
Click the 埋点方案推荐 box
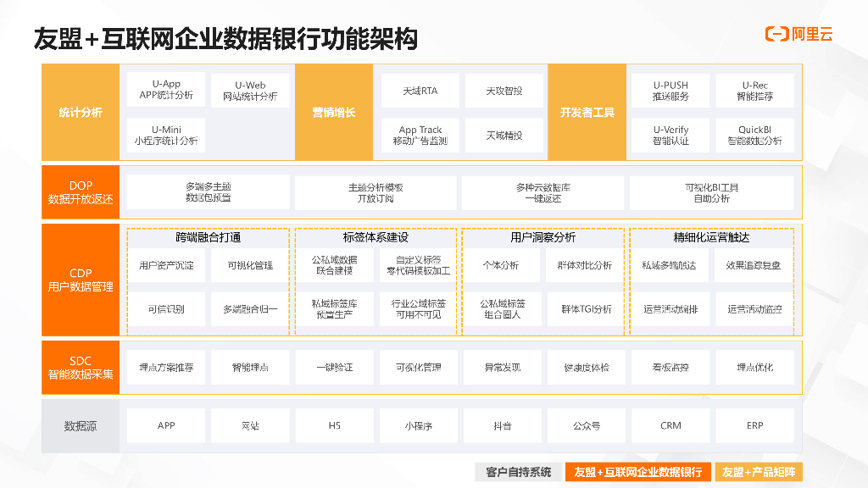pos(166,368)
